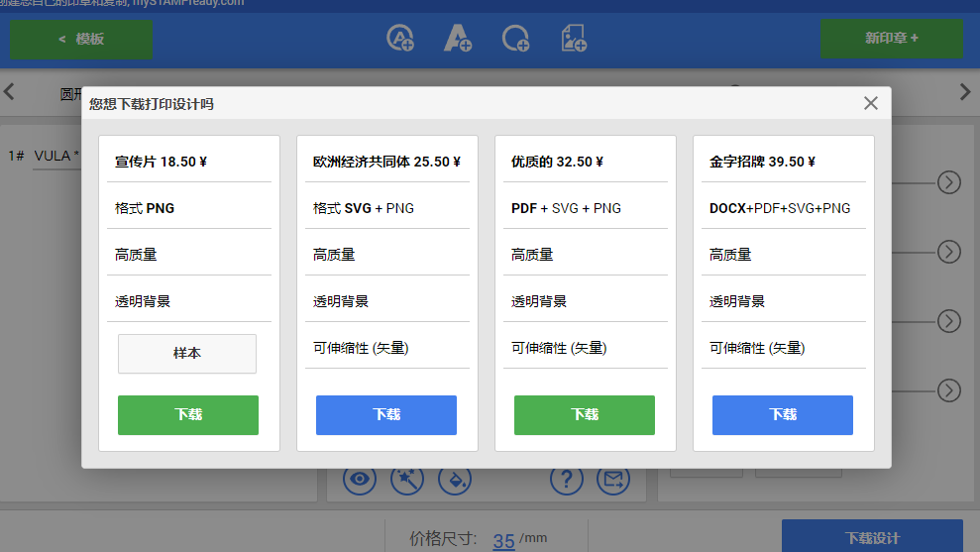Expand the first circled arrow on right panel
This screenshot has width=980, height=552.
(949, 182)
